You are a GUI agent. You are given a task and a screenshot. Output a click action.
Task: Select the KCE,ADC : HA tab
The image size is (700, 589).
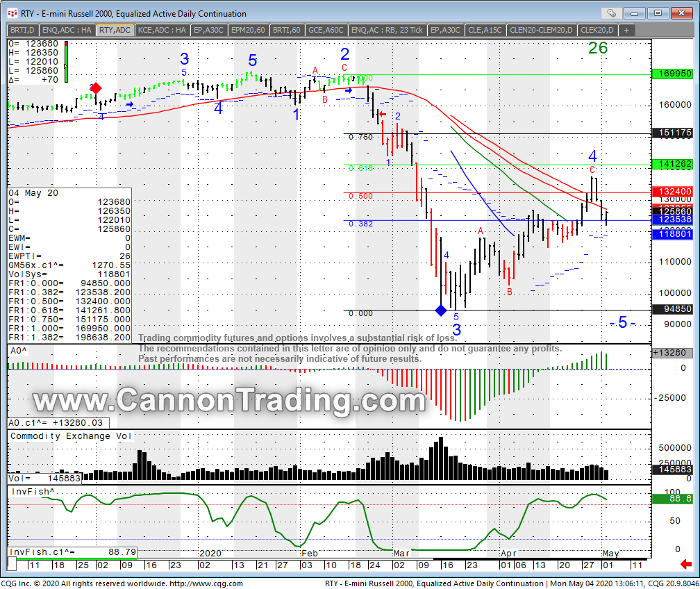161,30
